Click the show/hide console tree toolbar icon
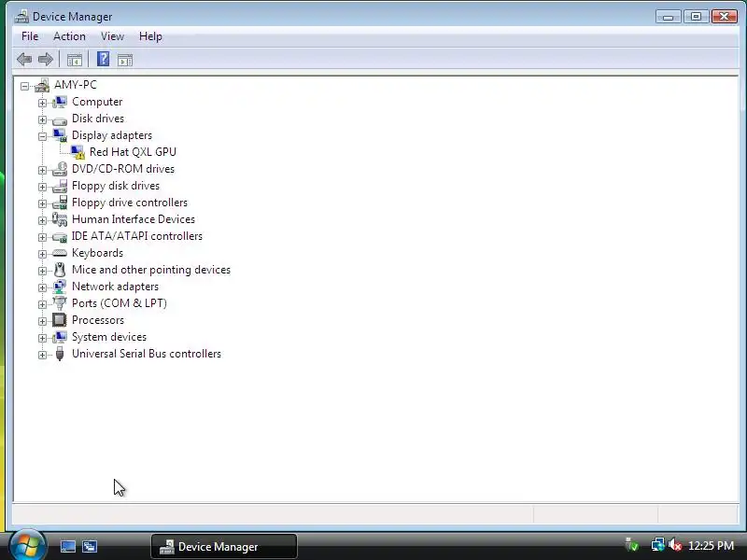Image resolution: width=747 pixels, height=560 pixels. tap(75, 60)
